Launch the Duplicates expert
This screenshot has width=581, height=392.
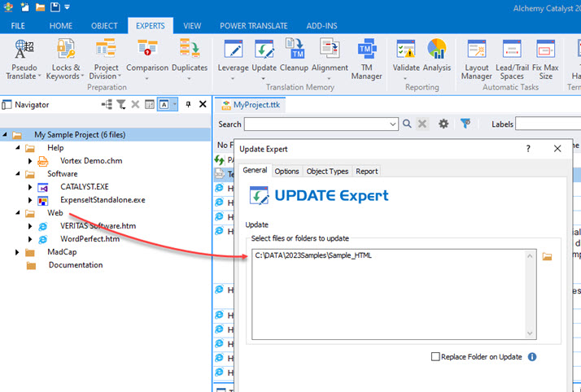(x=190, y=59)
